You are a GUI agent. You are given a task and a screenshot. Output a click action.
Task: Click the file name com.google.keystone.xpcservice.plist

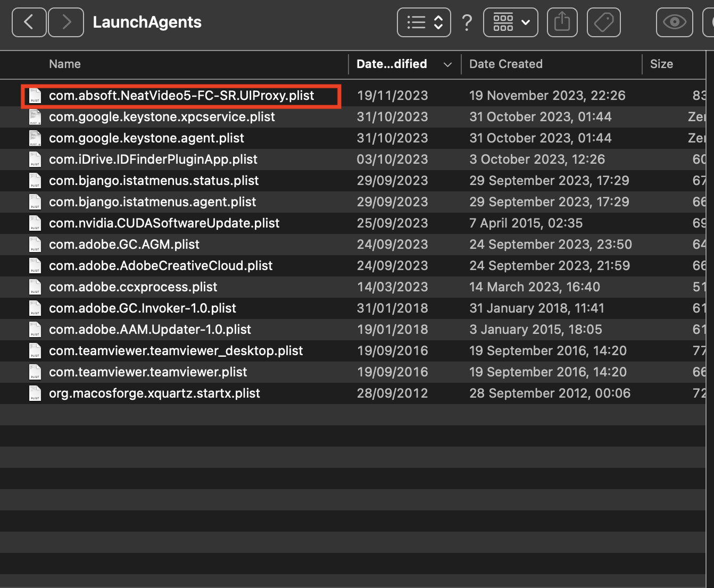pos(162,117)
